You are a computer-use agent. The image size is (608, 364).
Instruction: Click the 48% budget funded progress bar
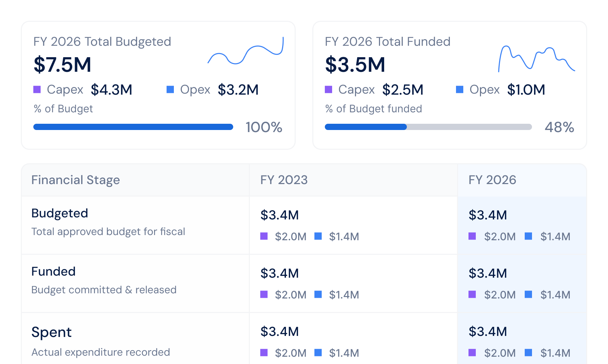[428, 127]
